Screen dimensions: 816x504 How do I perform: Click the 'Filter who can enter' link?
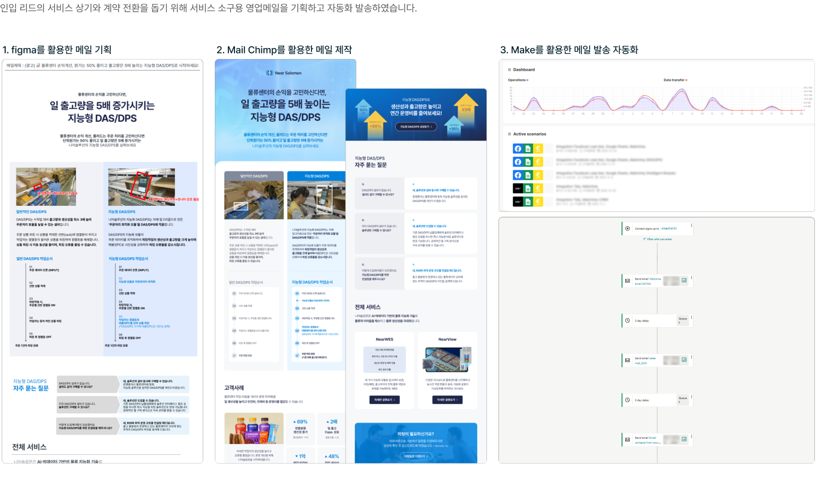tap(658, 239)
